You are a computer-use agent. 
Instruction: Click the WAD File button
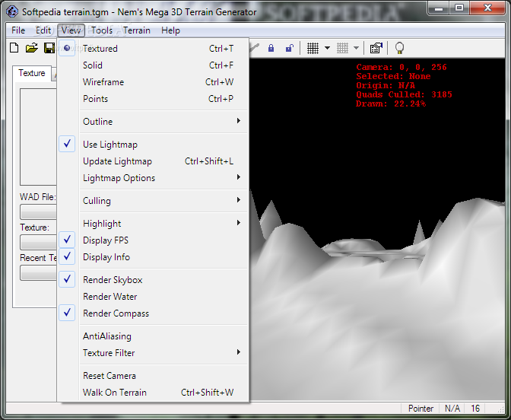(38, 212)
